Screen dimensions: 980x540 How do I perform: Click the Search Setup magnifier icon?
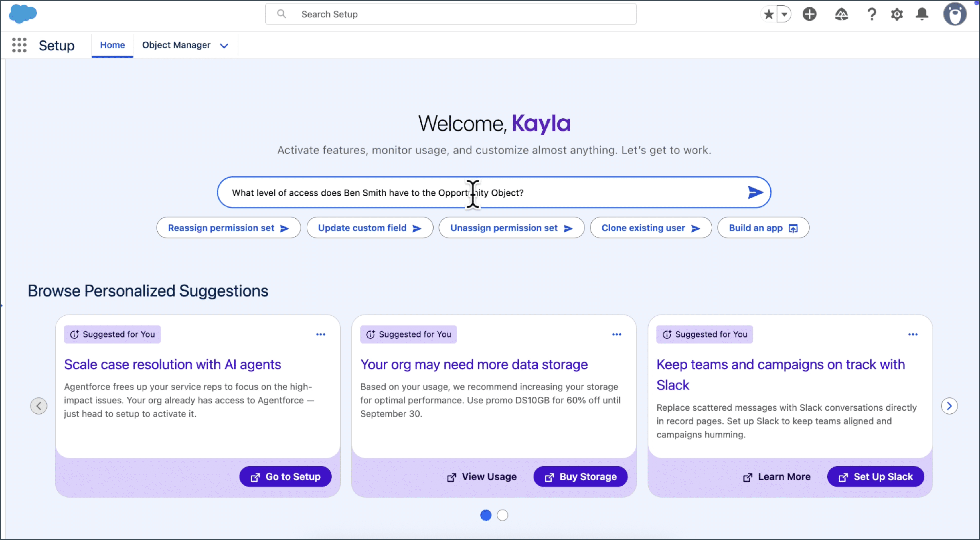click(x=281, y=14)
